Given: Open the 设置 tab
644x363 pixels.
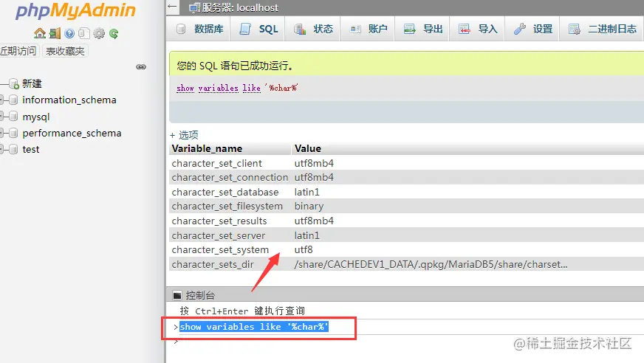Looking at the screenshot, I should pyautogui.click(x=532, y=29).
